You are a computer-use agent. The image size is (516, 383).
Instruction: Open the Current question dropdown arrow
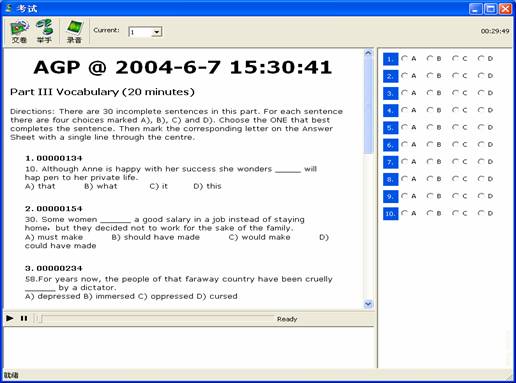[x=157, y=32]
